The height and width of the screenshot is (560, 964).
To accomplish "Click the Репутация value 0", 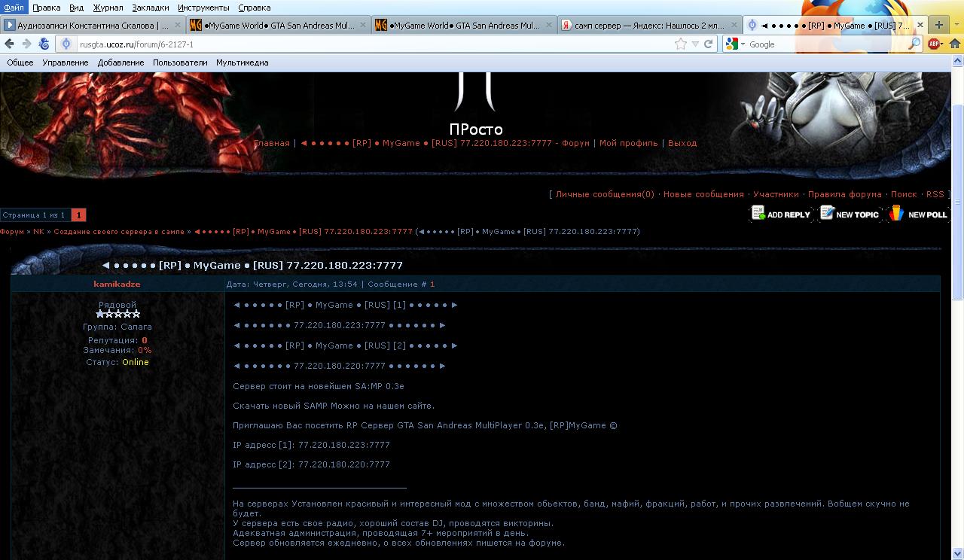I will coord(145,340).
